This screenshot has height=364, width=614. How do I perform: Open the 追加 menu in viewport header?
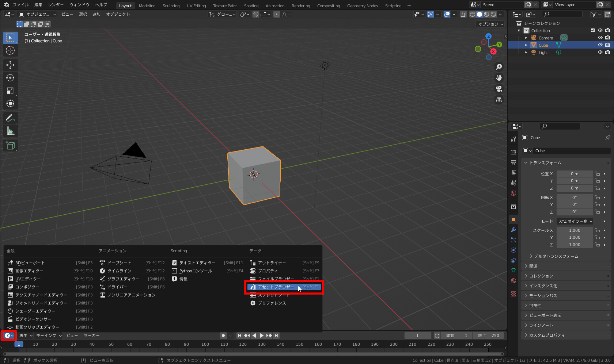[96, 14]
